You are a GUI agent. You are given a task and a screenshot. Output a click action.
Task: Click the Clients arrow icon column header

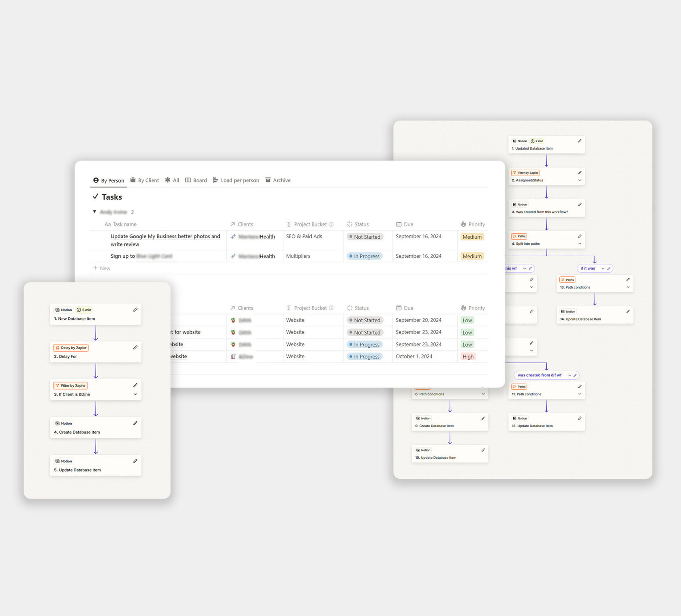click(x=232, y=224)
